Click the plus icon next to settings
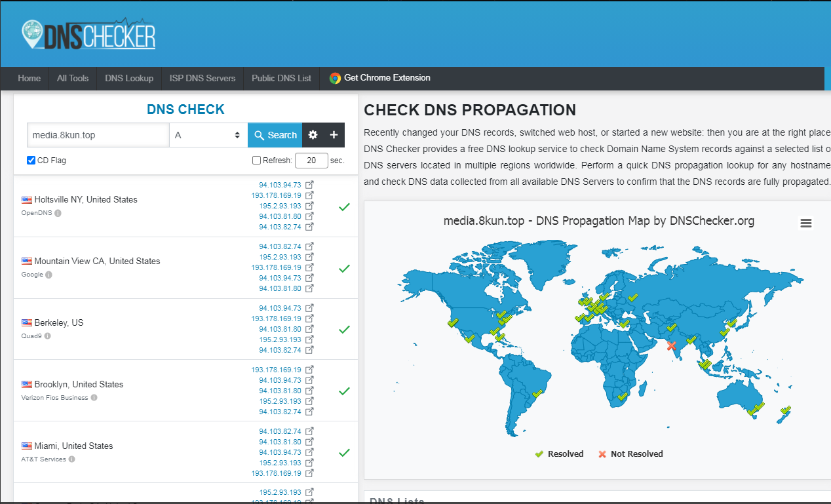 334,135
